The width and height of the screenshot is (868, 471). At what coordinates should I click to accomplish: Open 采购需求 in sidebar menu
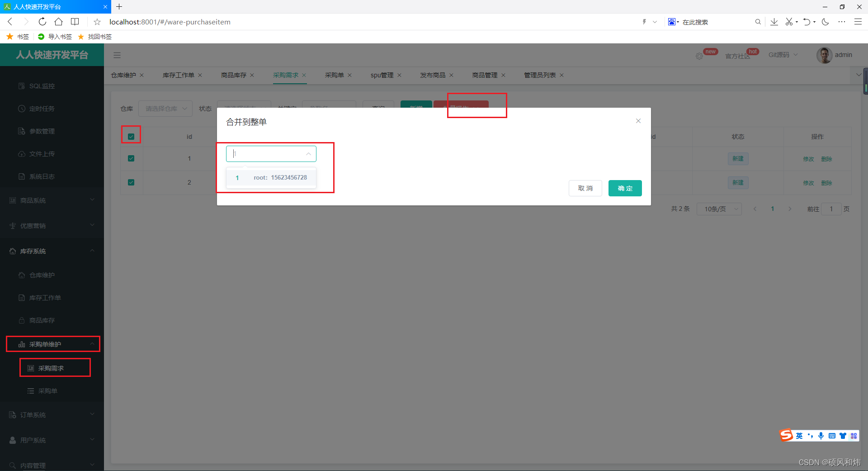pyautogui.click(x=52, y=368)
